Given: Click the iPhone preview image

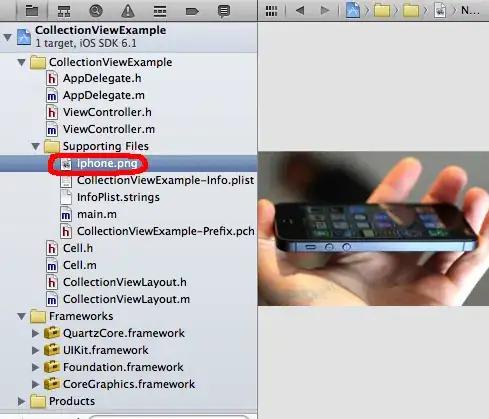Looking at the screenshot, I should 373,229.
